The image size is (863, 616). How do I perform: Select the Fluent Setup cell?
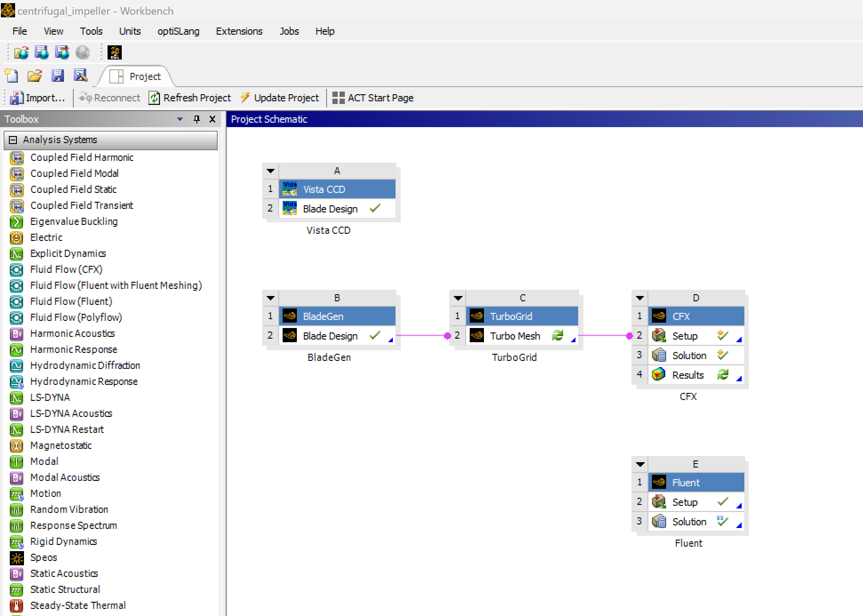point(696,502)
